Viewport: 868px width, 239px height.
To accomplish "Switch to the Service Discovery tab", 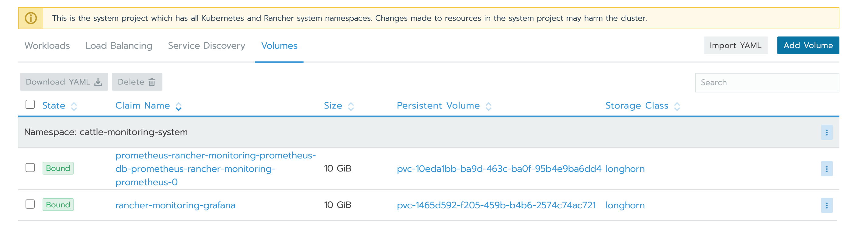I will pyautogui.click(x=207, y=46).
